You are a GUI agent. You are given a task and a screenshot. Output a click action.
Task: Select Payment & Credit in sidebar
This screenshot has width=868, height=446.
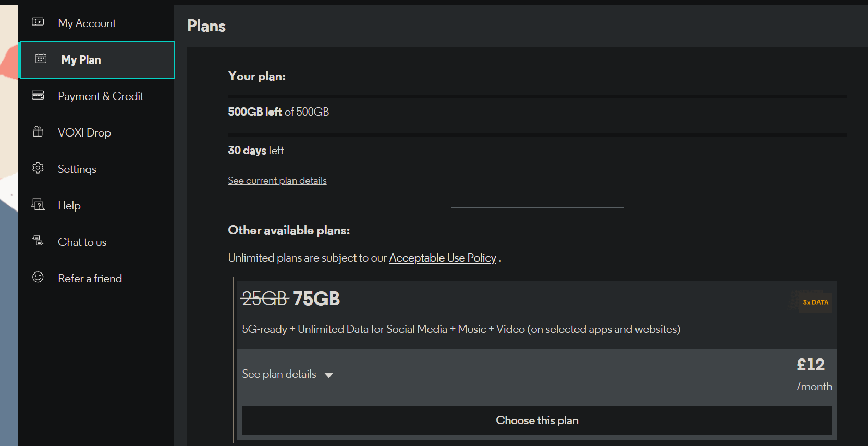[x=101, y=96]
